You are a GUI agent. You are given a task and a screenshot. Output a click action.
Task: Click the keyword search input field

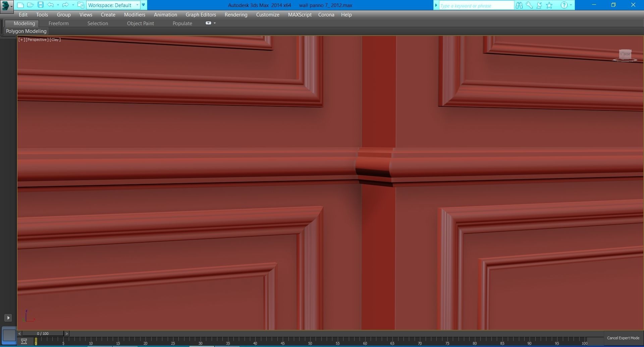[x=476, y=5]
